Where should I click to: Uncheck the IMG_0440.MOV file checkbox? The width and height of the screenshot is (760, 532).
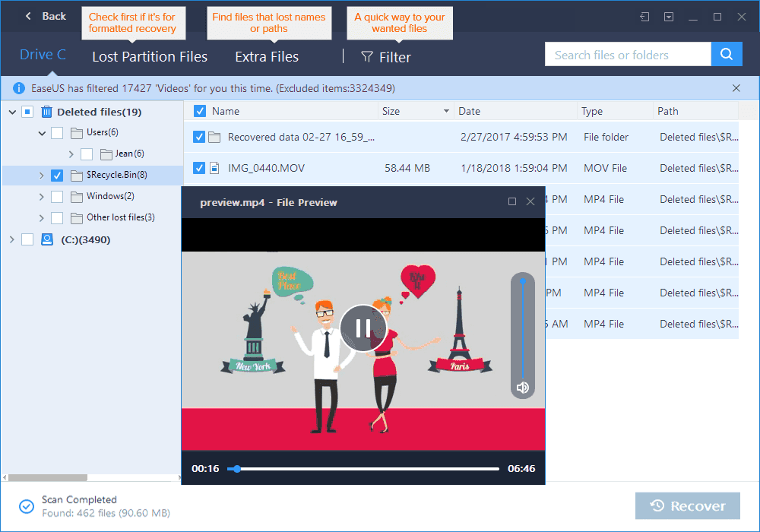(198, 168)
